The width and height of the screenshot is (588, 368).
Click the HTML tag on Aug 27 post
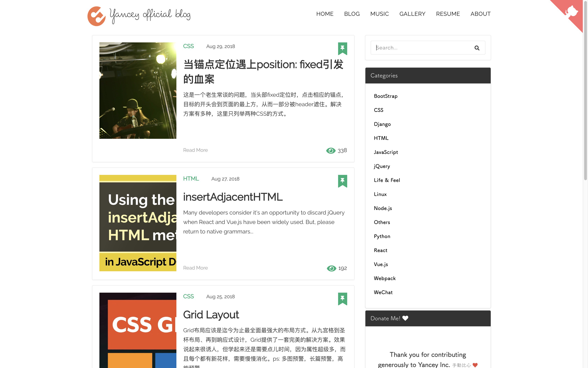(191, 179)
